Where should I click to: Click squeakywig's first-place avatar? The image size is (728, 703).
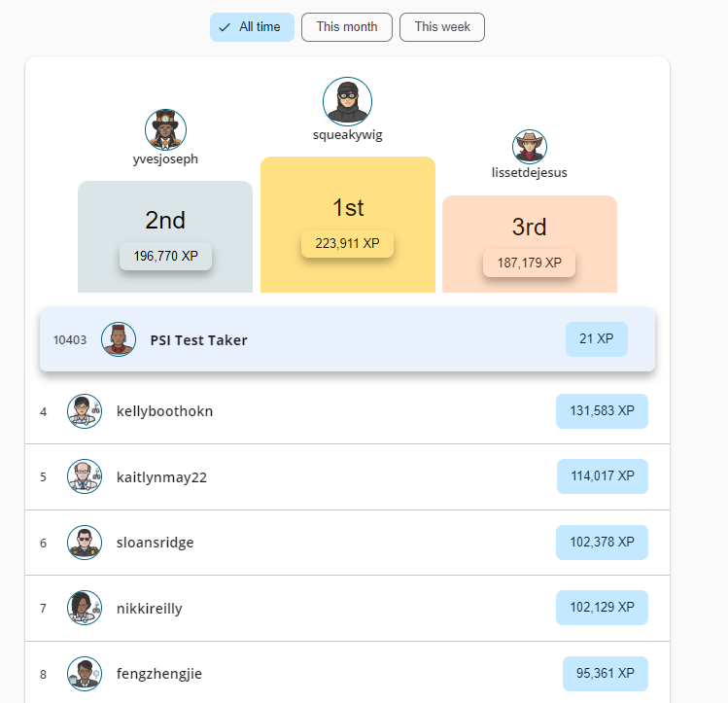click(348, 101)
